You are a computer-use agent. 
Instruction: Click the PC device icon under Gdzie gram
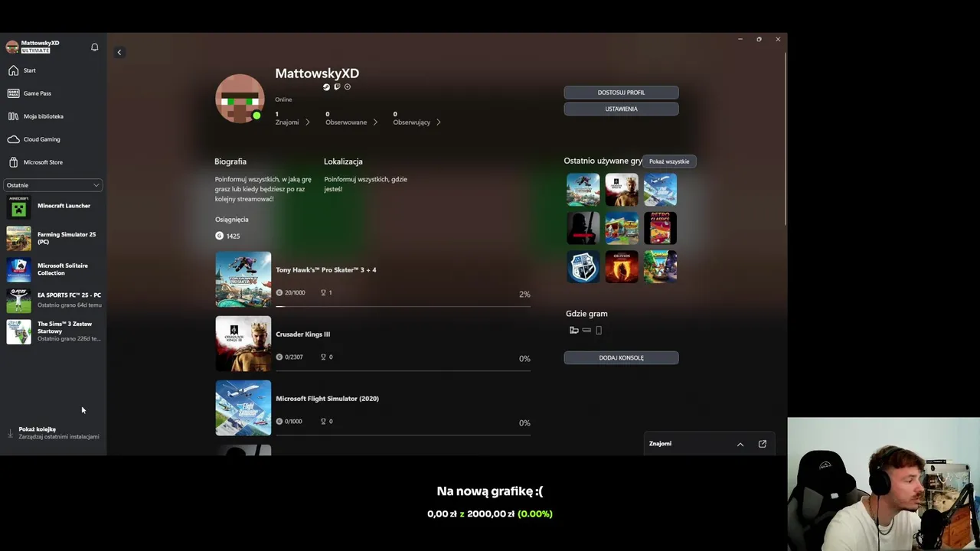tap(574, 331)
